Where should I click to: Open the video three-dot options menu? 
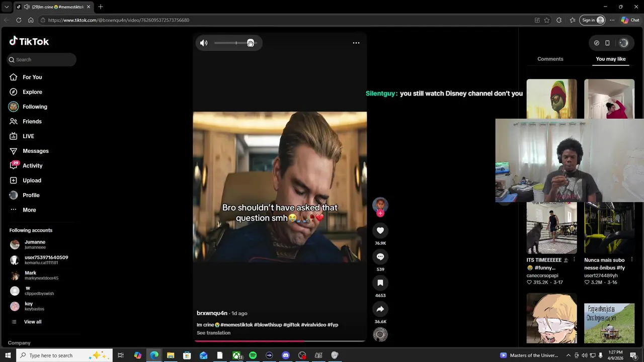coord(356,43)
